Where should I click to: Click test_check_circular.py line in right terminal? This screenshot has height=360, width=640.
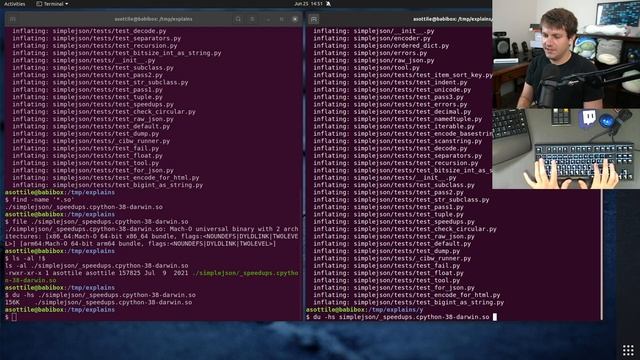[x=404, y=229]
